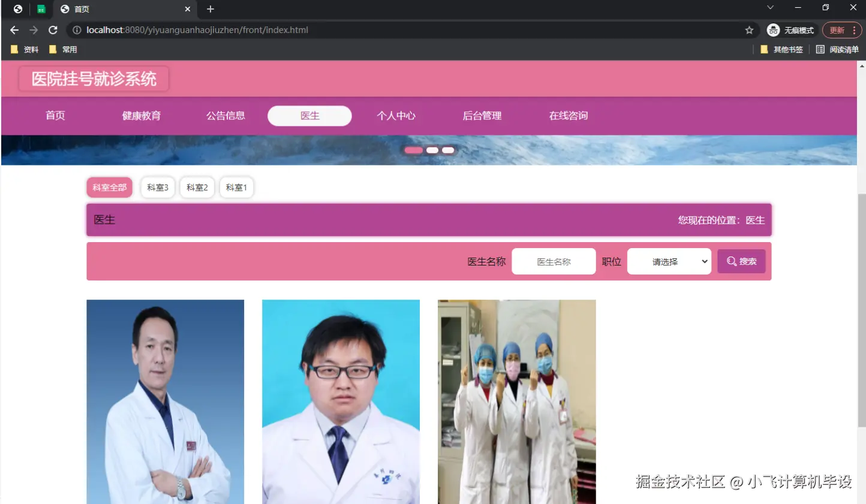
Task: Open a new tab with the + button
Action: click(x=210, y=9)
